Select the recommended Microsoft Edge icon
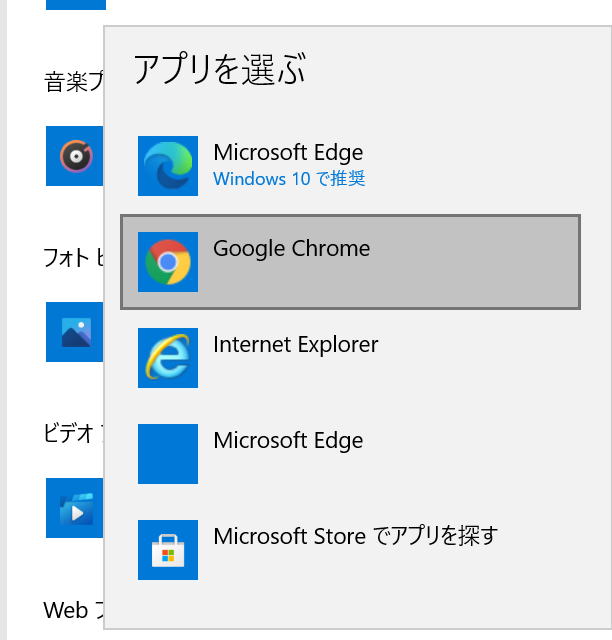Screen dimensions: 612x640 point(168,166)
